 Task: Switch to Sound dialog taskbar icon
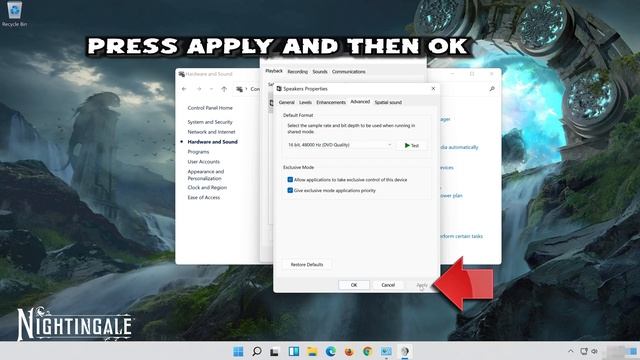[404, 351]
